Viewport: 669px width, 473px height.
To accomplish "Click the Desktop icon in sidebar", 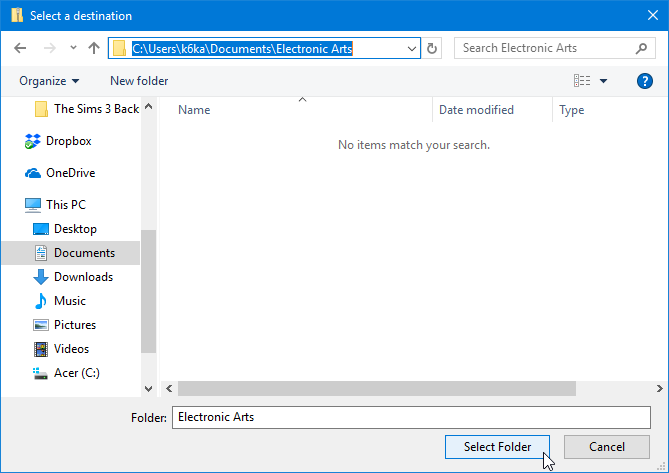I will tap(41, 229).
